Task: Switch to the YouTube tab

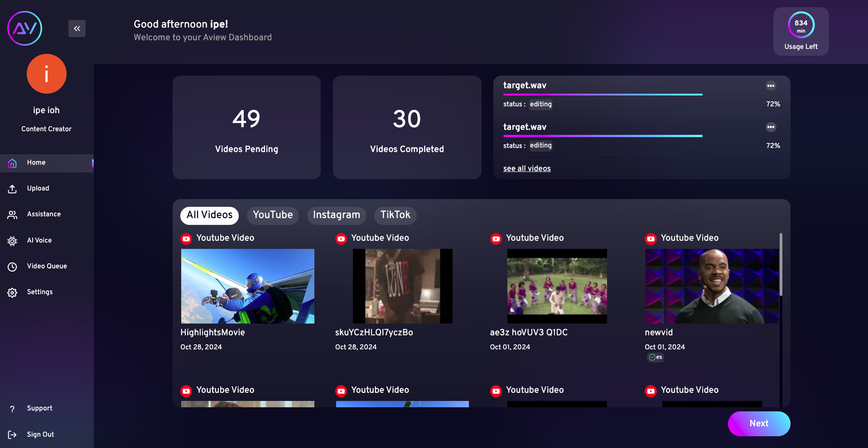Action: 273,215
